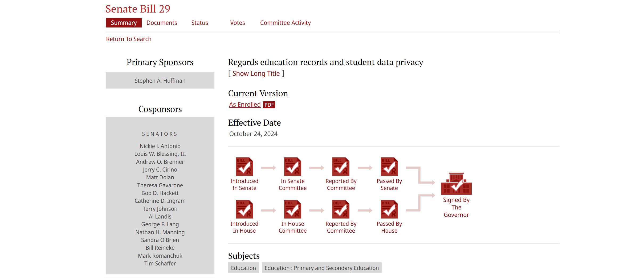Expand the Show Long Title link
The height and width of the screenshot is (278, 644).
point(256,73)
